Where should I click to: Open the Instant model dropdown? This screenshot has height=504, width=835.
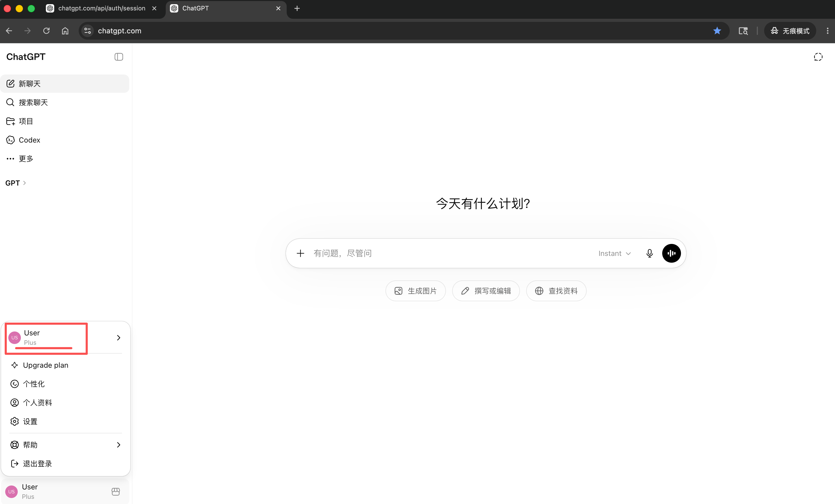point(614,253)
